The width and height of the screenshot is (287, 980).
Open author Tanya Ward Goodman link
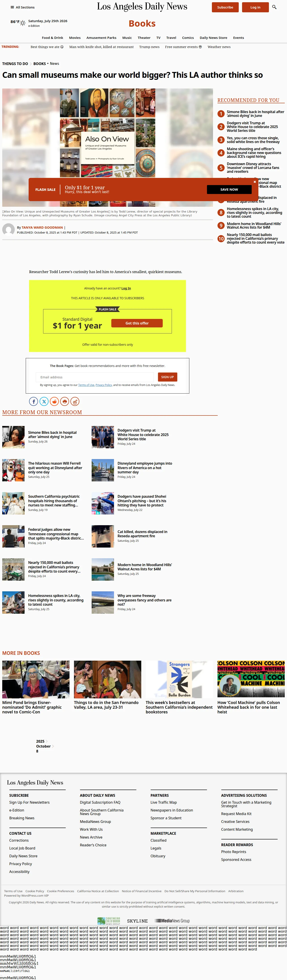click(42, 228)
